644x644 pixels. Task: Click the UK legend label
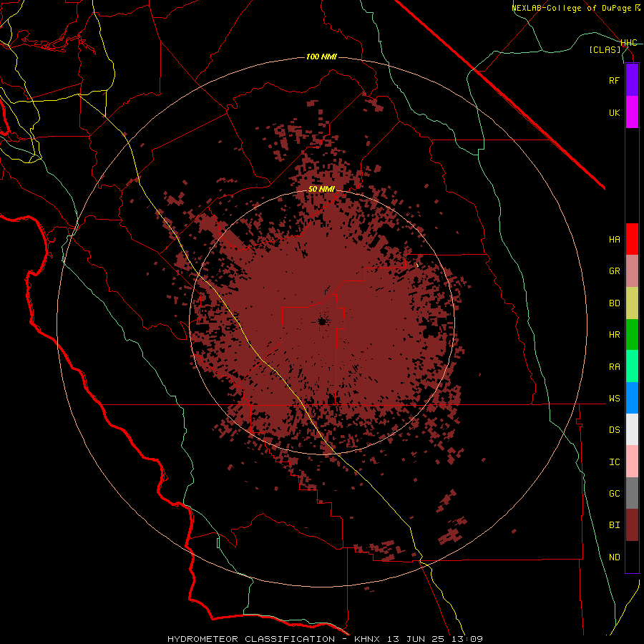click(614, 112)
